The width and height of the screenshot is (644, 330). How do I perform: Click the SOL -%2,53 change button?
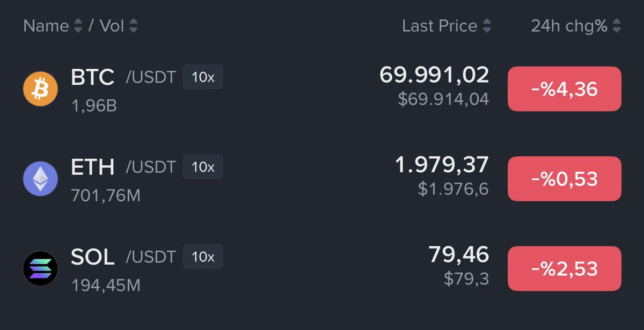pyautogui.click(x=565, y=268)
